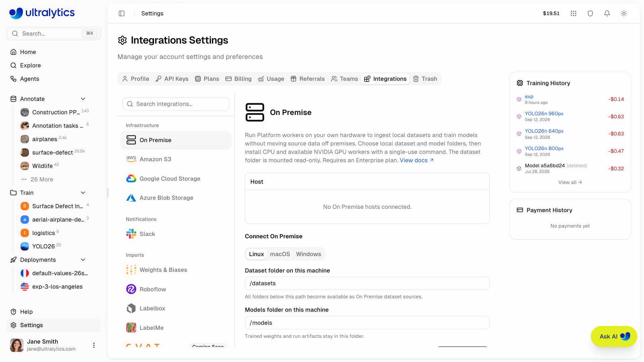The image size is (644, 362).
Task: Click the View docs link
Action: coord(417,160)
